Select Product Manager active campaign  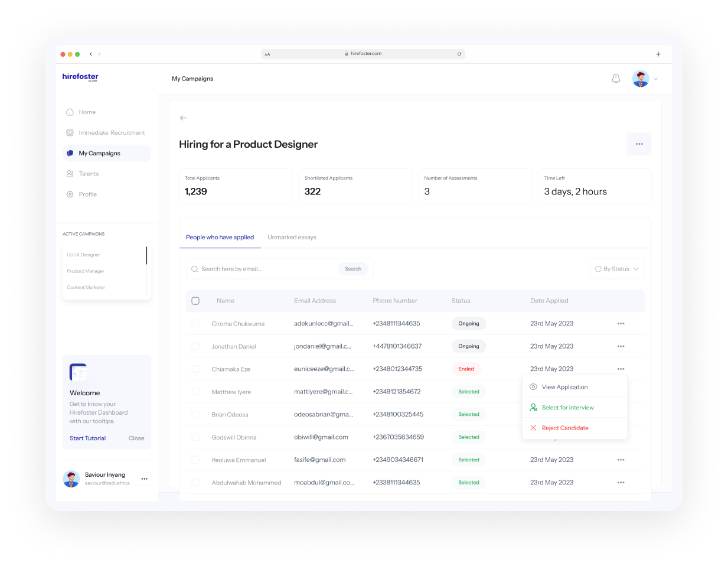86,271
